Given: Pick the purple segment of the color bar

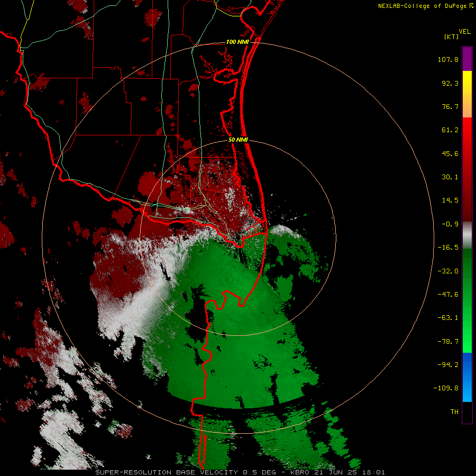Looking at the screenshot, I should (467, 59).
